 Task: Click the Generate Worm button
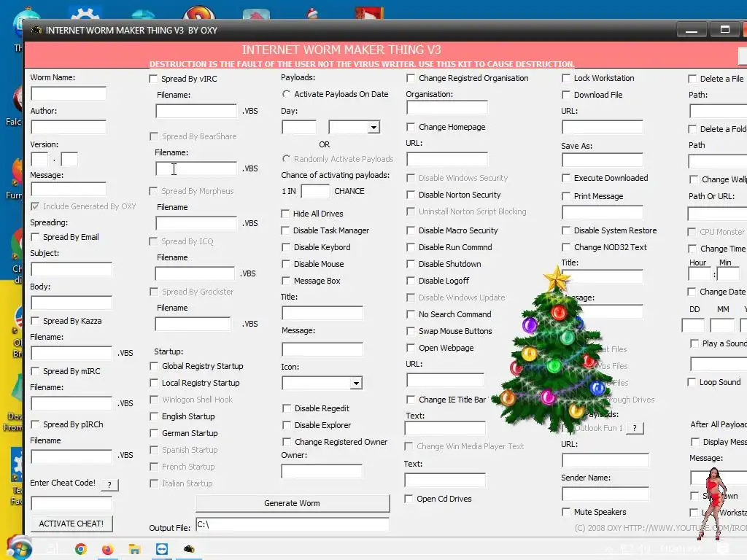[293, 503]
